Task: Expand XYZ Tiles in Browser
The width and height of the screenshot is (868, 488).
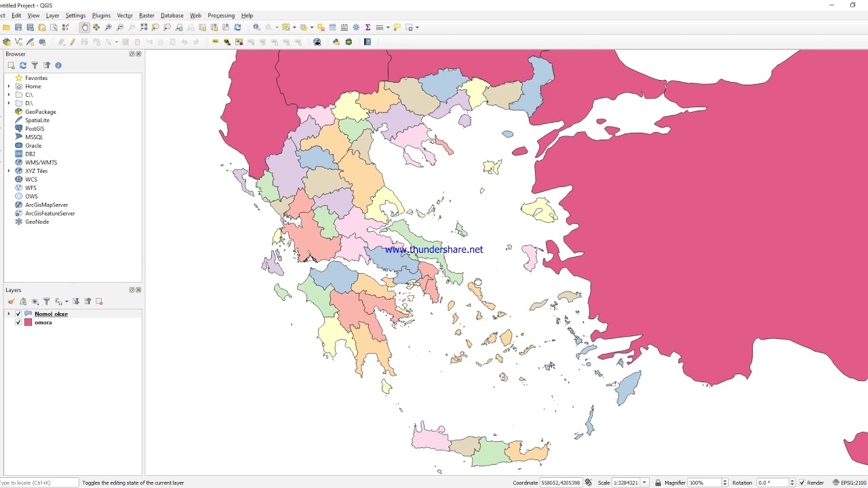Action: click(x=9, y=171)
